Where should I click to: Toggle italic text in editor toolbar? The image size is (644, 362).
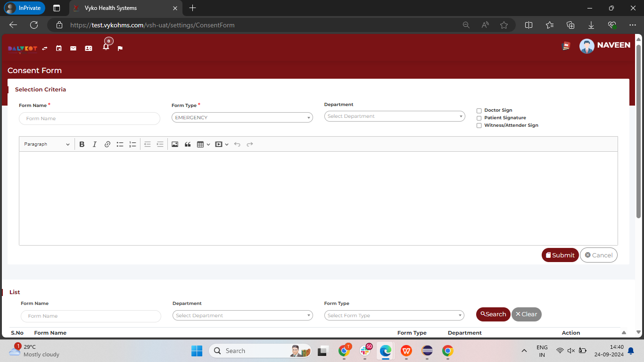(x=94, y=144)
